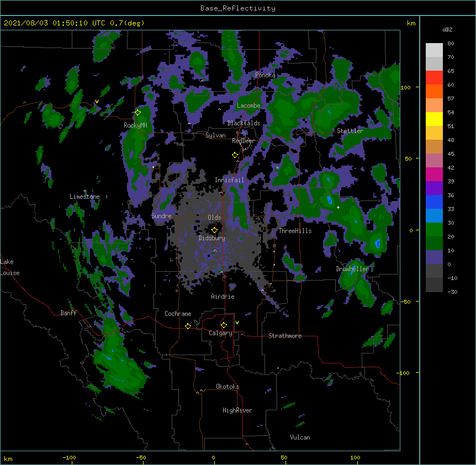The image size is (476, 465).
Task: Select the yellow diamond marker under Cochrane
Action: pyautogui.click(x=188, y=326)
